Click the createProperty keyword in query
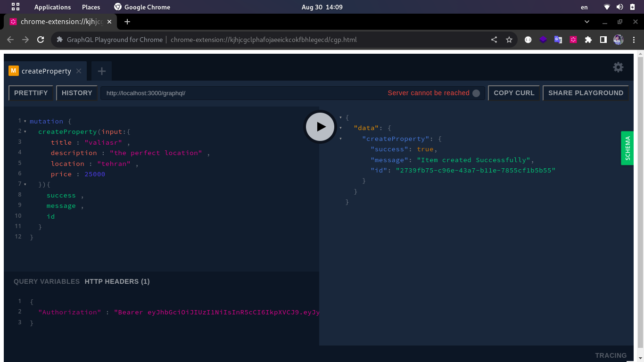 [67, 132]
